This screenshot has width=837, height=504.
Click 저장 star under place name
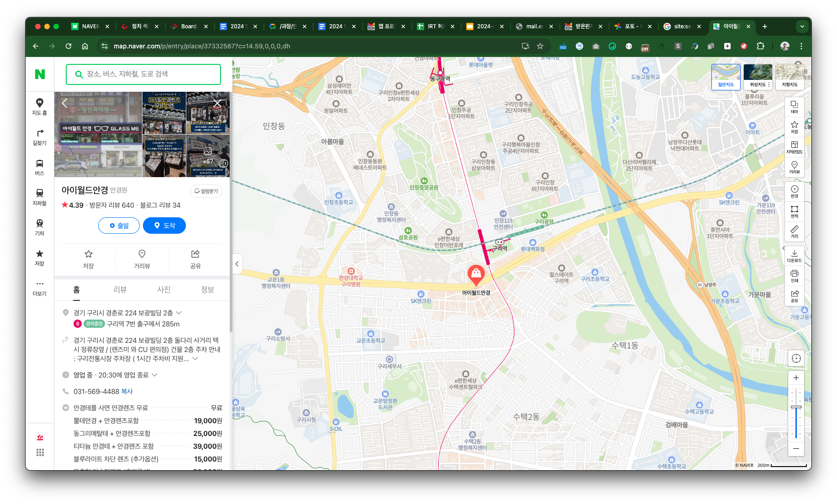[89, 259]
